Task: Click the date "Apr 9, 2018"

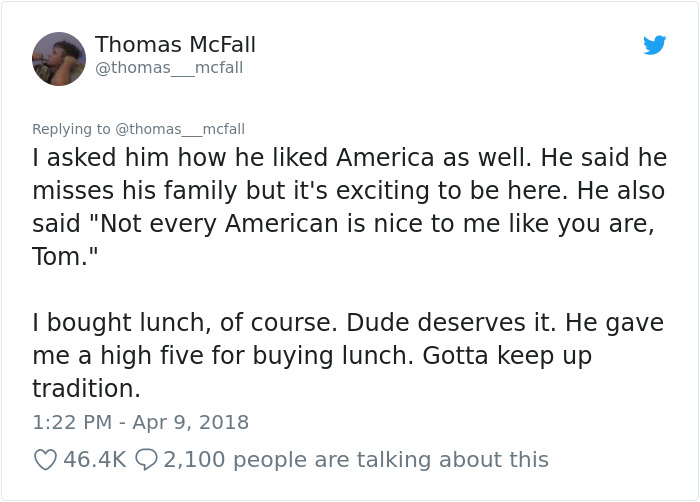Action: [x=192, y=422]
